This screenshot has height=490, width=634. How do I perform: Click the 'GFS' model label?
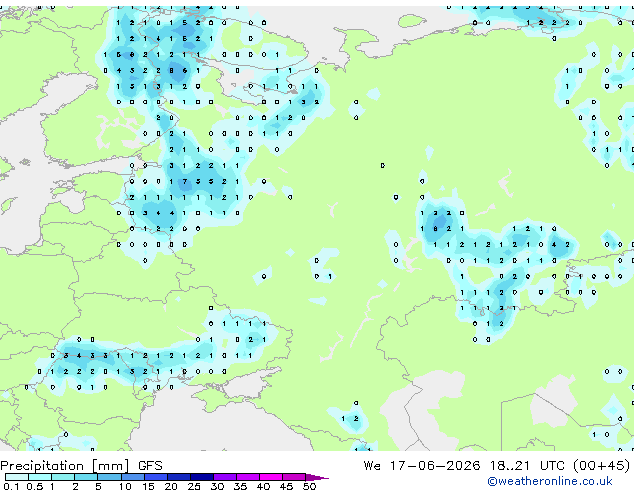click(150, 466)
